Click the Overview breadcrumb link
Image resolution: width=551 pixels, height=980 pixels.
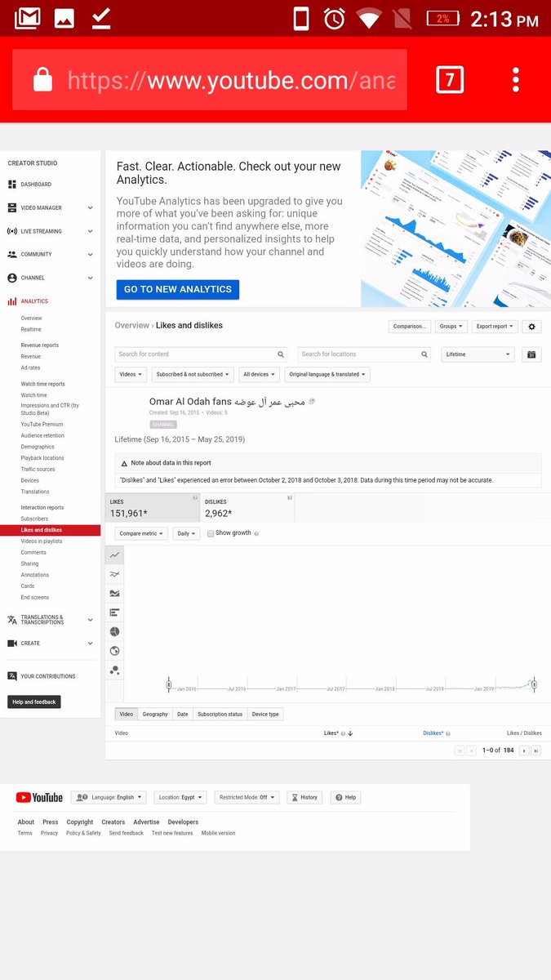coord(131,325)
